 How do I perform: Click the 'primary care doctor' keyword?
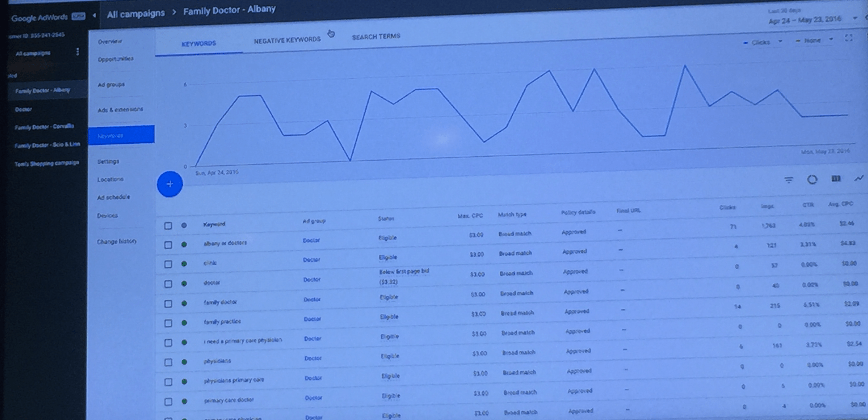click(229, 400)
